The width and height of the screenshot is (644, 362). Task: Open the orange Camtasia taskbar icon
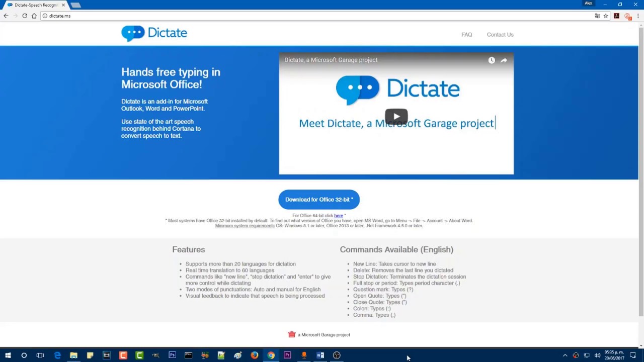(x=123, y=355)
